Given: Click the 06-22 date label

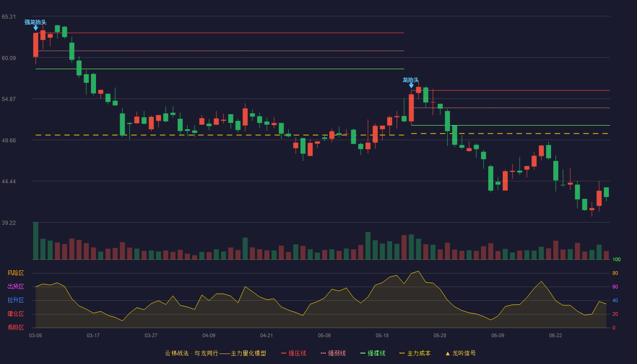Looking at the screenshot, I should (x=556, y=335).
